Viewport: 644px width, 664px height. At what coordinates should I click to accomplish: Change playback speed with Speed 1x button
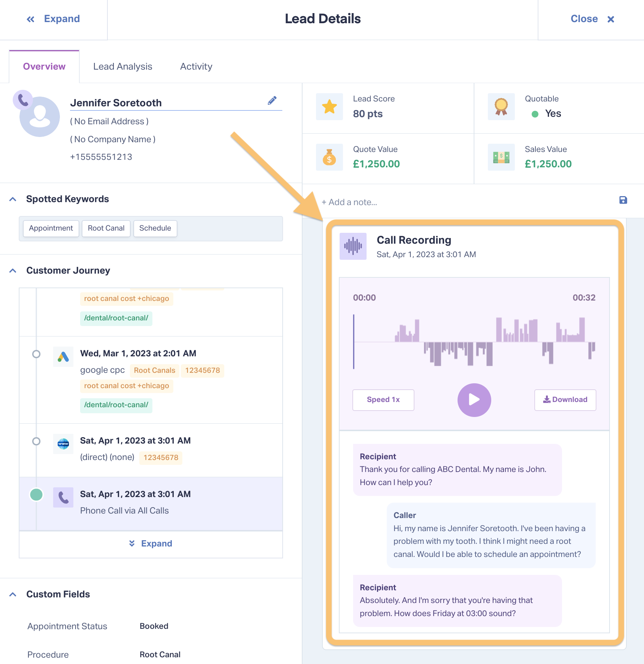coord(383,400)
